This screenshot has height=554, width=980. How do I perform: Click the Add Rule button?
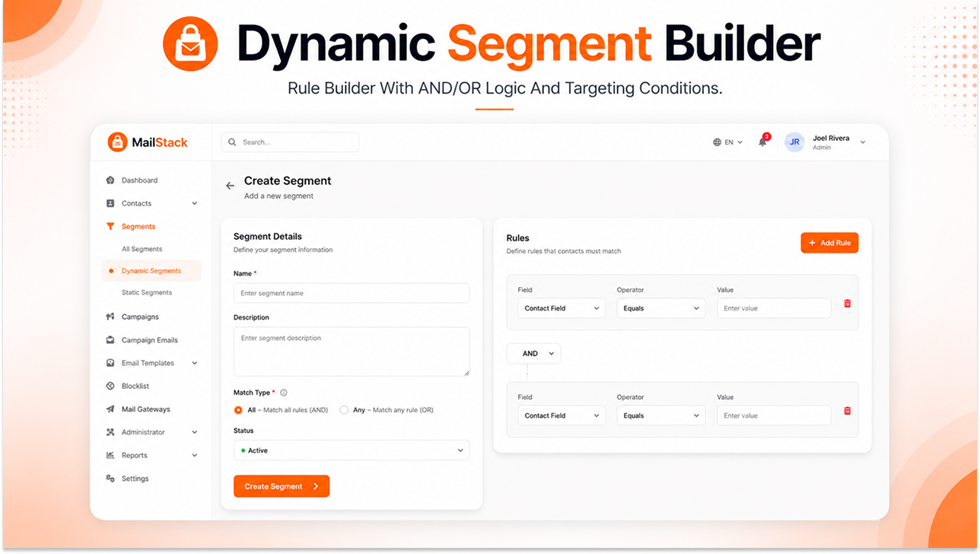829,243
